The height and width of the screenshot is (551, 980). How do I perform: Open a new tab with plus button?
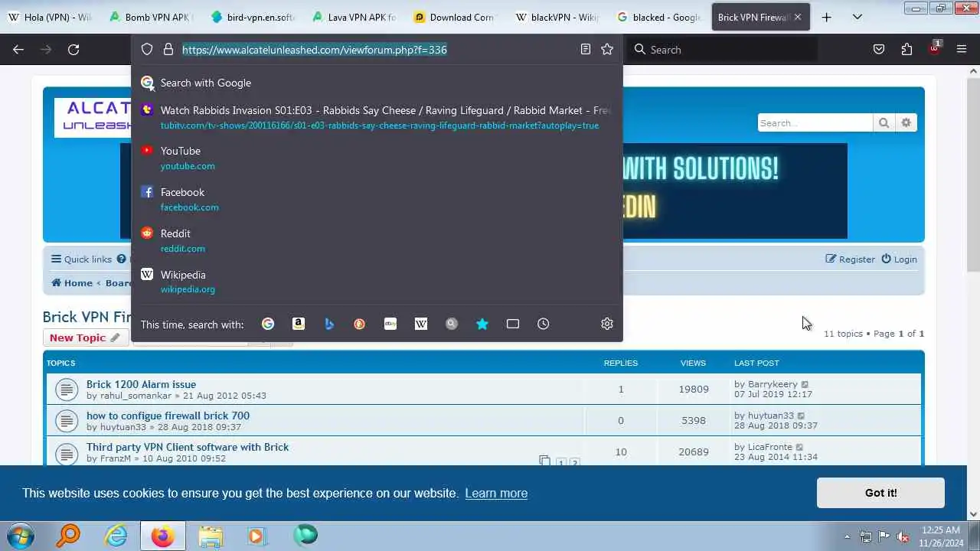[x=826, y=17]
